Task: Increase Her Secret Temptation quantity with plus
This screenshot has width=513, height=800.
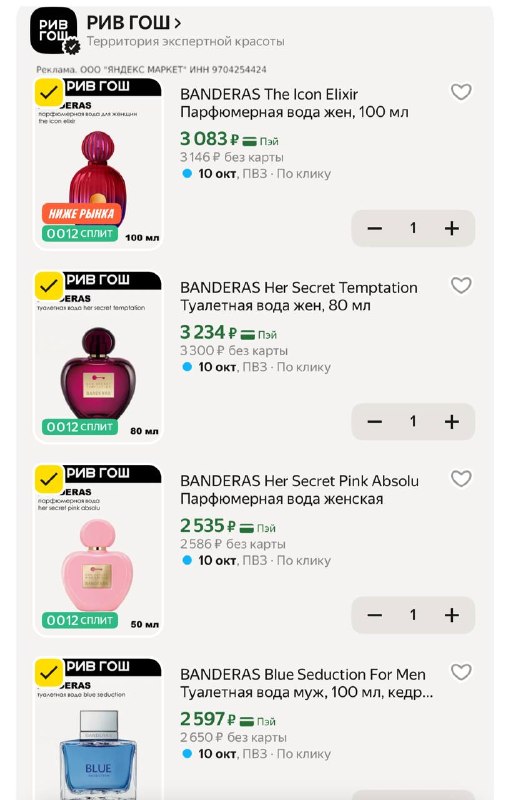Action: pos(451,421)
